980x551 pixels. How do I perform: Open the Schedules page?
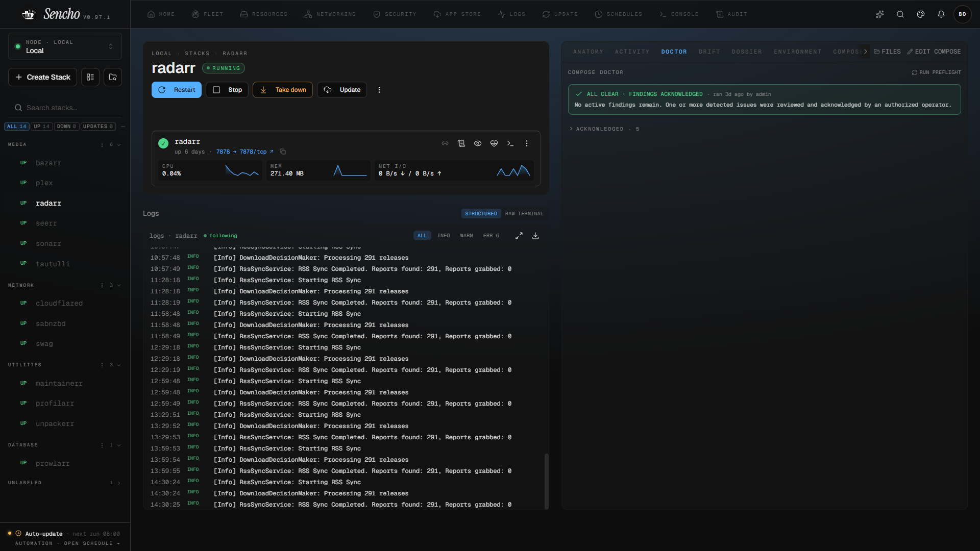click(619, 14)
